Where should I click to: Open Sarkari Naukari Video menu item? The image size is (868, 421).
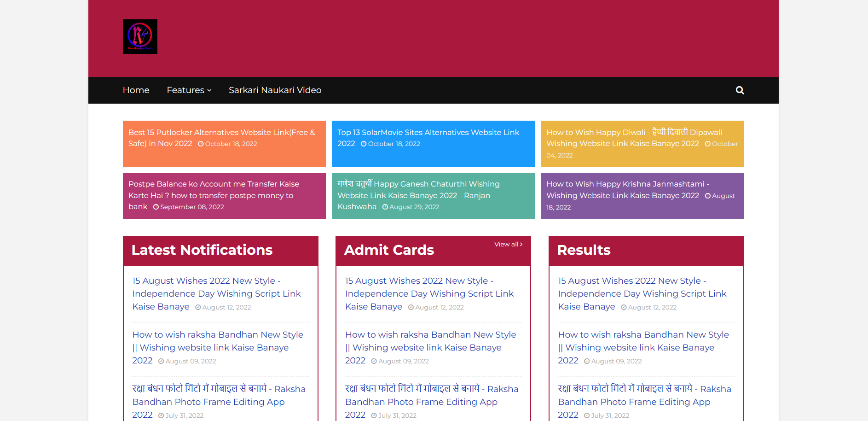click(x=275, y=90)
